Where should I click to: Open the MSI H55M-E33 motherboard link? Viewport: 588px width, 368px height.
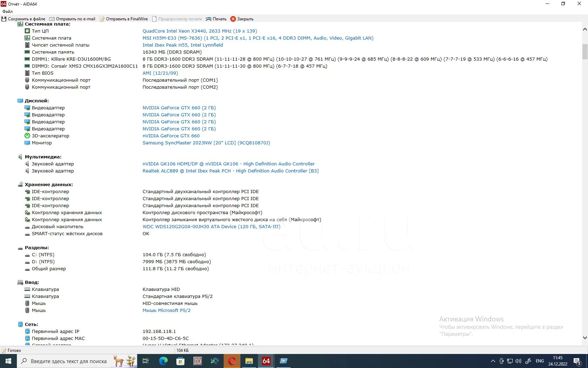[258, 38]
